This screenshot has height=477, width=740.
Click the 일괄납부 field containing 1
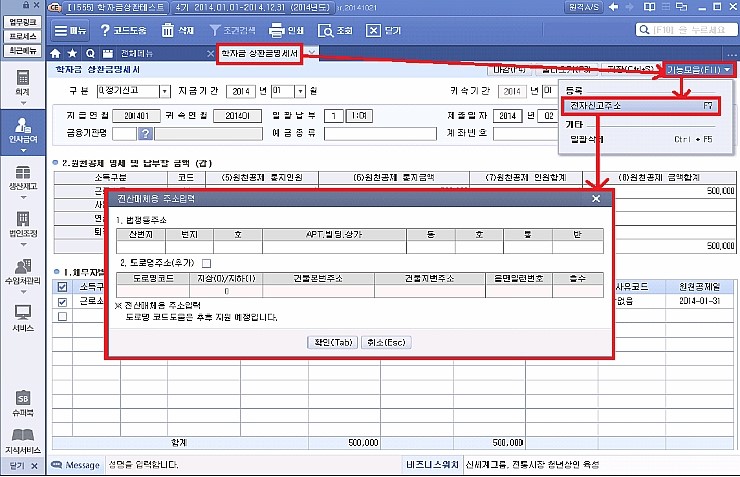click(x=334, y=116)
